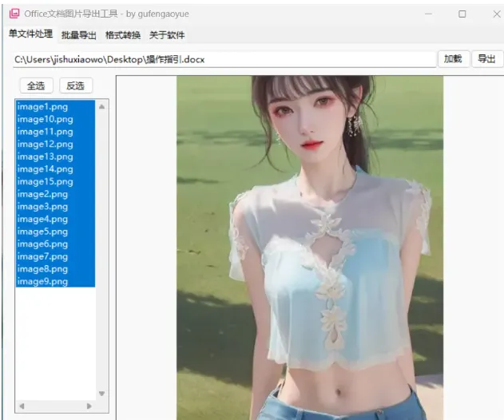Image resolution: width=504 pixels, height=420 pixels.
Task: Select image2.png in the list
Action: point(55,194)
